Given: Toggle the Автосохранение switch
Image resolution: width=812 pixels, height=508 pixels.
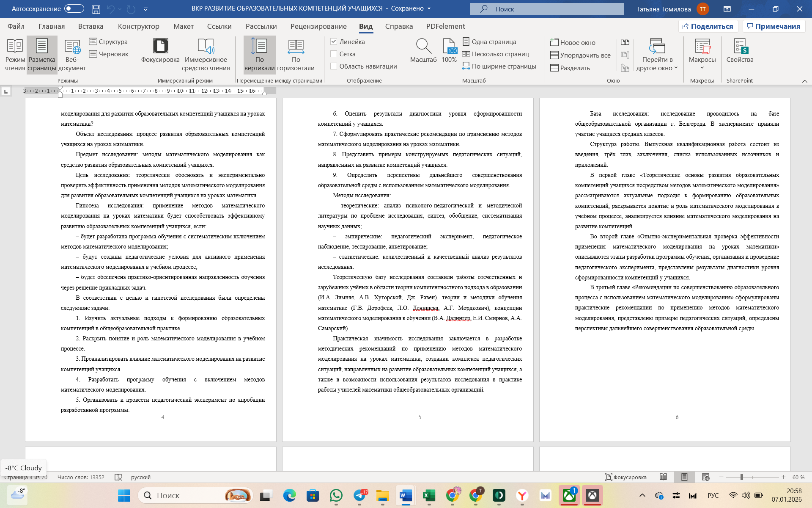Looking at the screenshot, I should tap(74, 9).
